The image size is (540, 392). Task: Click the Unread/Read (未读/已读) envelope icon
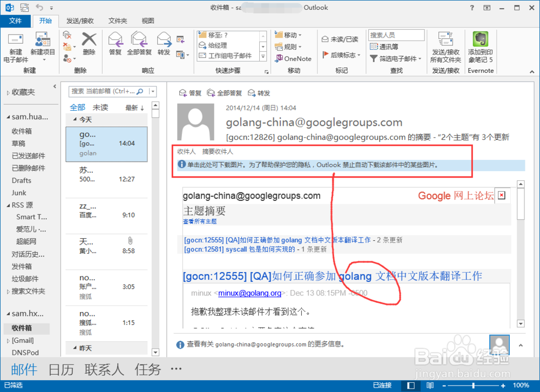tap(325, 39)
